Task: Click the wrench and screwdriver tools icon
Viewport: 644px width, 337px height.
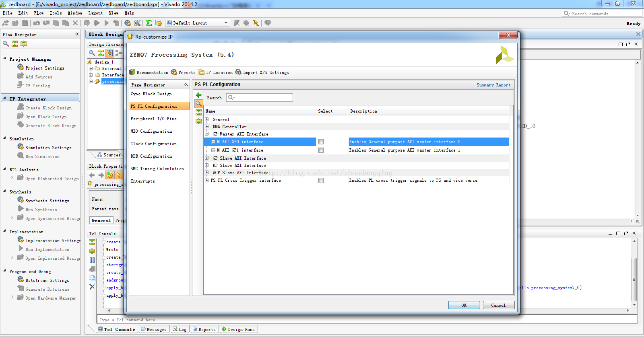Action: click(137, 23)
